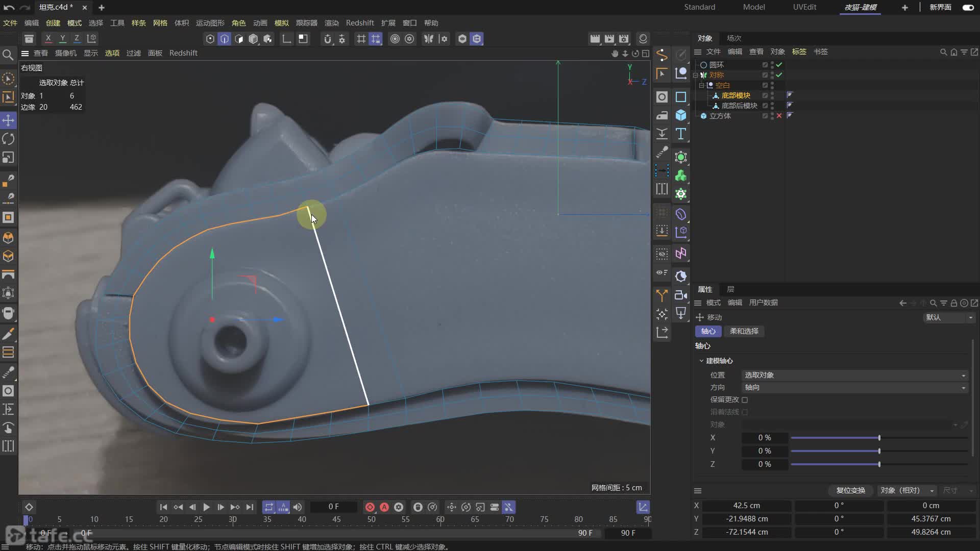The width and height of the screenshot is (980, 551).
Task: Click the search magnifier icon at top left
Action: click(8, 55)
